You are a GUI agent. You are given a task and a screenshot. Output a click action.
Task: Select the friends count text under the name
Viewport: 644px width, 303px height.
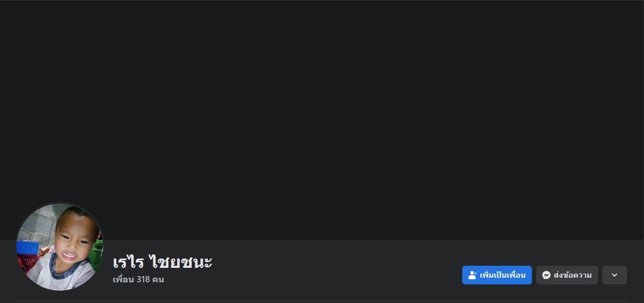(138, 280)
